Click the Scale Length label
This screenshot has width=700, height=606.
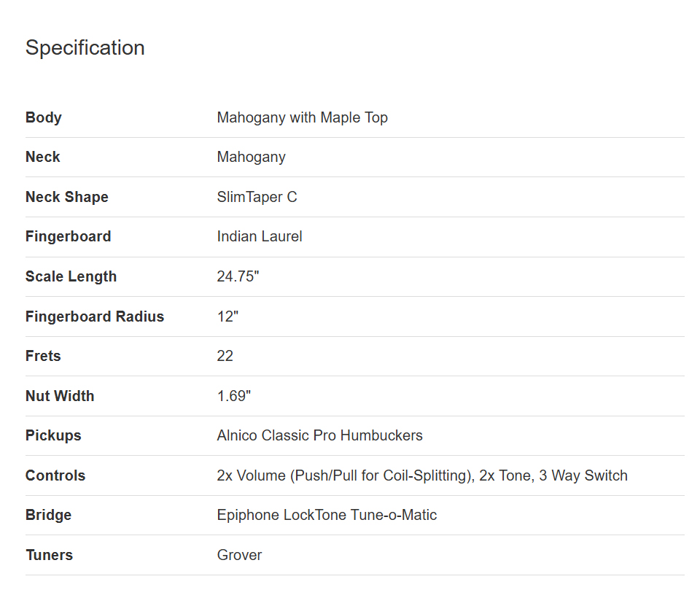click(71, 276)
